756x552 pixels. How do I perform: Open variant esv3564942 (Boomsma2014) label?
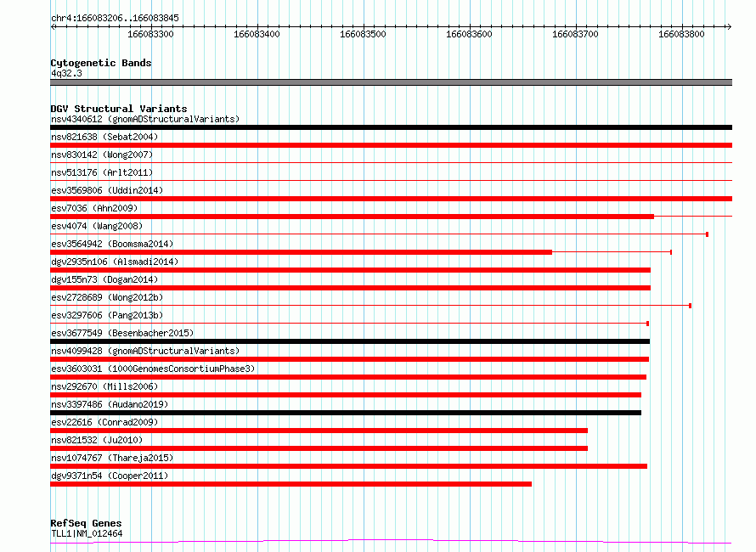coord(112,244)
